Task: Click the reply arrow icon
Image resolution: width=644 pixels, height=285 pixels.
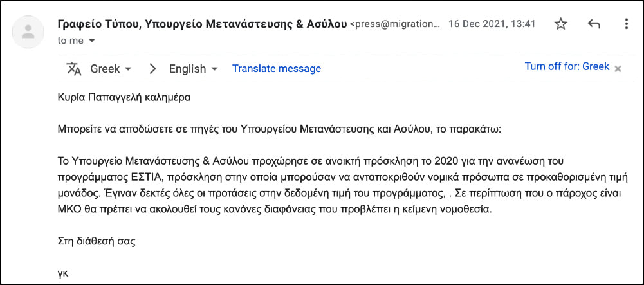Action: click(x=594, y=24)
